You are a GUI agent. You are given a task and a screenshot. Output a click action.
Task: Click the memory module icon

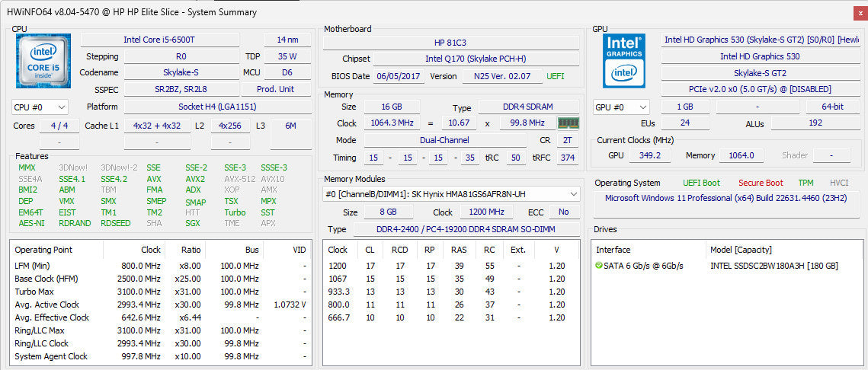[568, 123]
